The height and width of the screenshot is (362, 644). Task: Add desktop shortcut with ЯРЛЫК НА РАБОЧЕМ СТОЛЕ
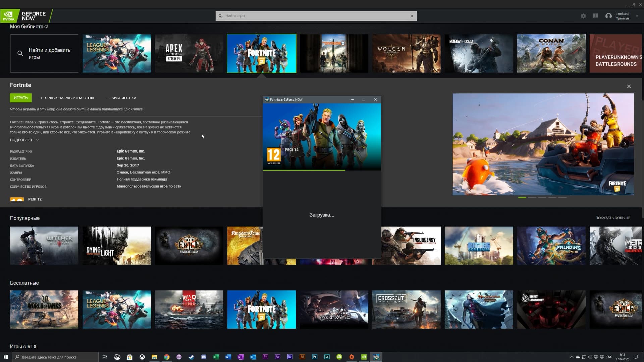(x=67, y=98)
